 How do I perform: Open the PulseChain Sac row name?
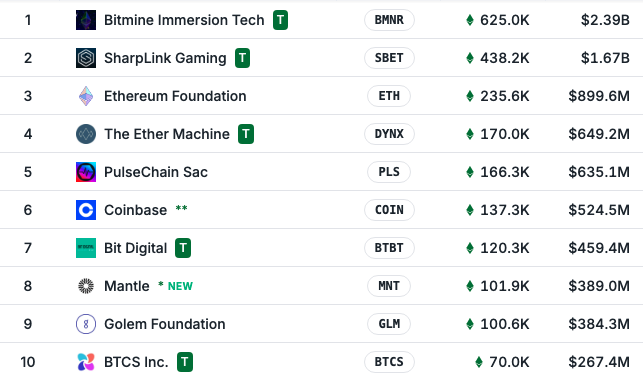tap(156, 172)
